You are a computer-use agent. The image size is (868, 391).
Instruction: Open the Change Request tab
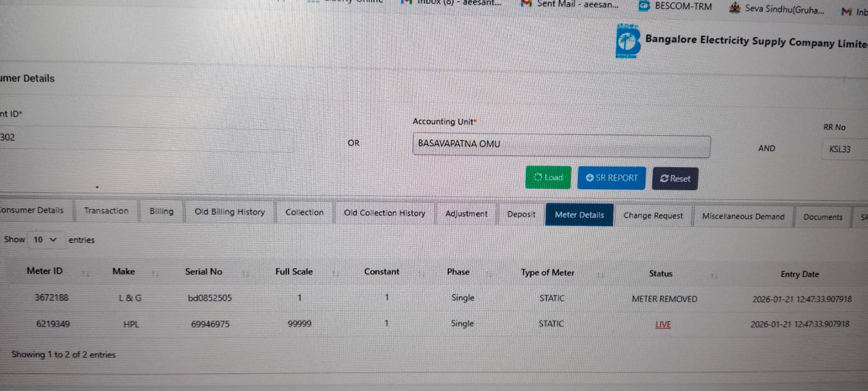(653, 215)
